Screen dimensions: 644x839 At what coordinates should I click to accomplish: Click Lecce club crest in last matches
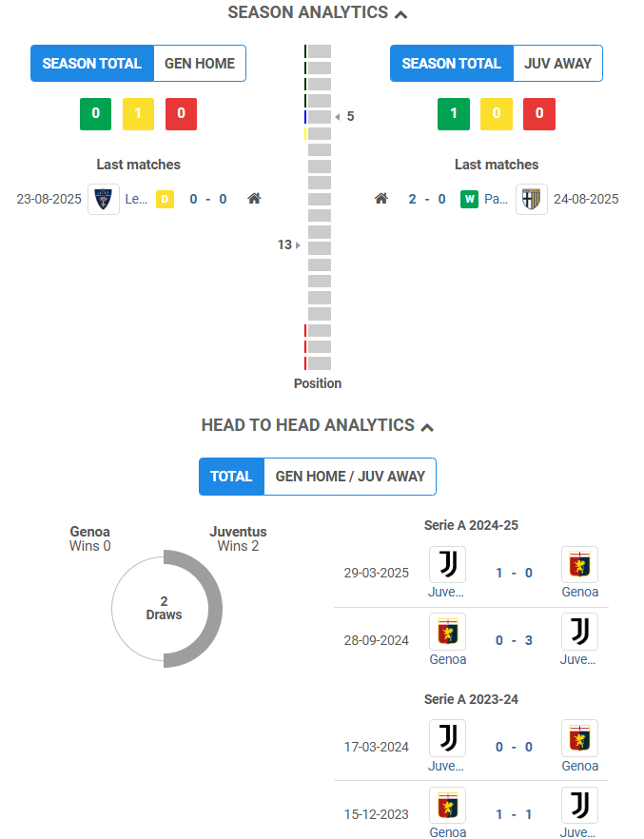104,199
